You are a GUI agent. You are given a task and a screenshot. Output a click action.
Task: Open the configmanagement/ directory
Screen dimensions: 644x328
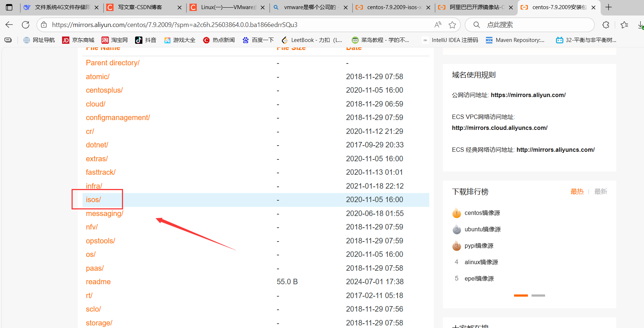118,117
